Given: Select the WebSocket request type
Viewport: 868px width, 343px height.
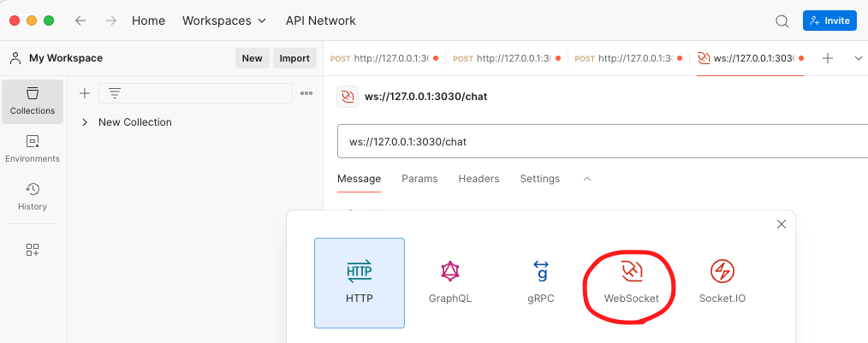Looking at the screenshot, I should 632,283.
